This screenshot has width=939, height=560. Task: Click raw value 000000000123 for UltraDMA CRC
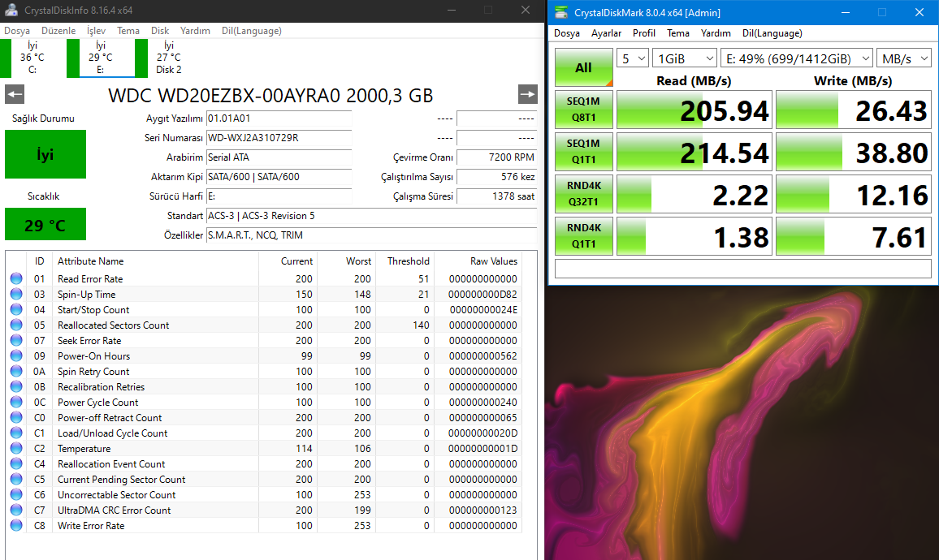tap(482, 510)
